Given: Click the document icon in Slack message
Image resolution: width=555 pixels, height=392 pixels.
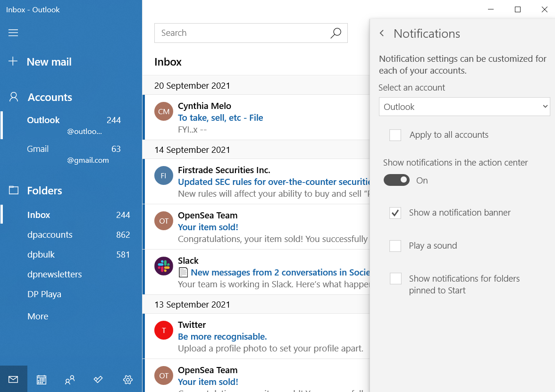Looking at the screenshot, I should 183,273.
